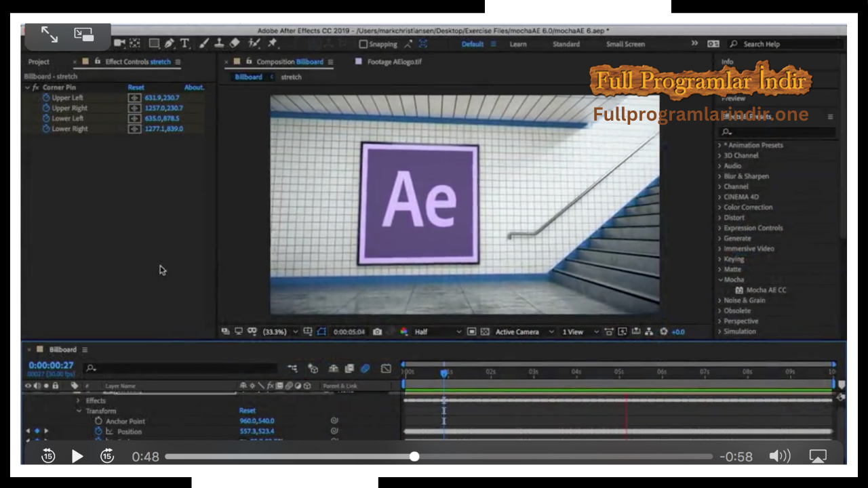Image resolution: width=868 pixels, height=488 pixels.
Task: Click the composition flowchart icon below the viewer
Action: pos(649,332)
